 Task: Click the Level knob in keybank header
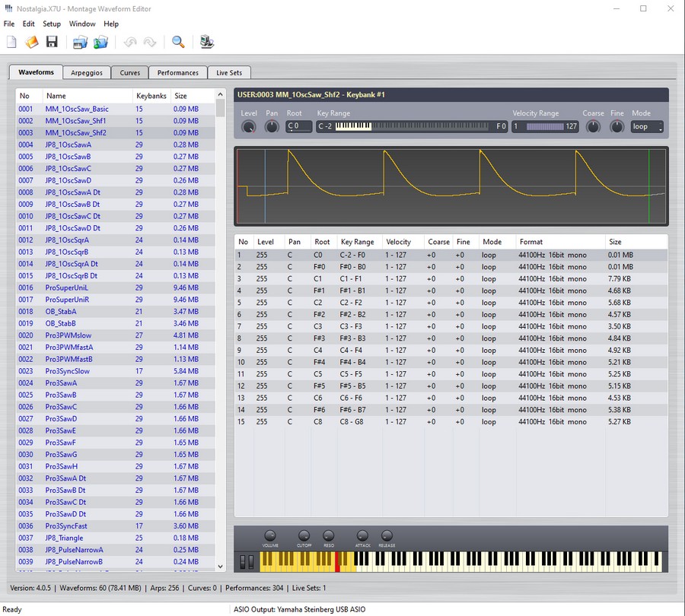point(248,127)
